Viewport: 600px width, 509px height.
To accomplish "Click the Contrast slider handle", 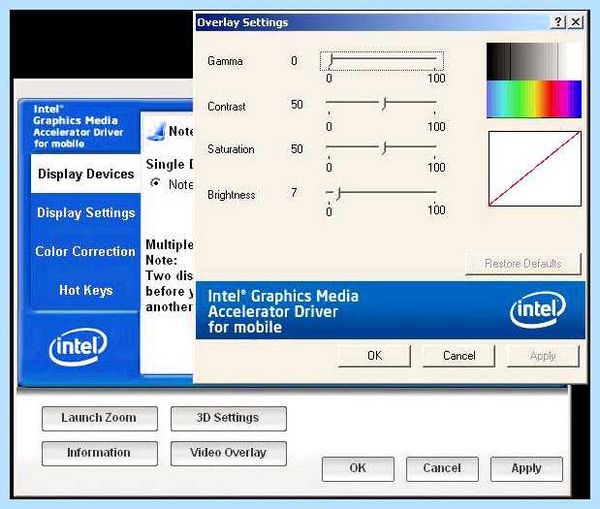I will (384, 103).
